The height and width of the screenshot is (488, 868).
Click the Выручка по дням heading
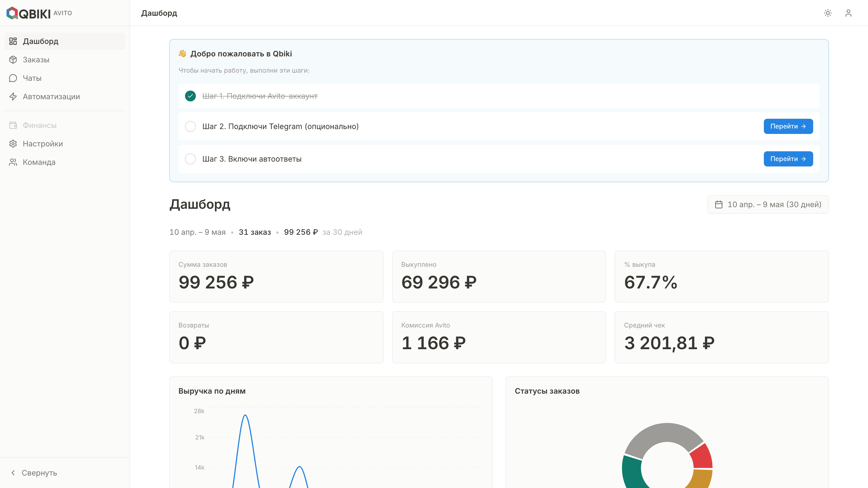tap(212, 391)
